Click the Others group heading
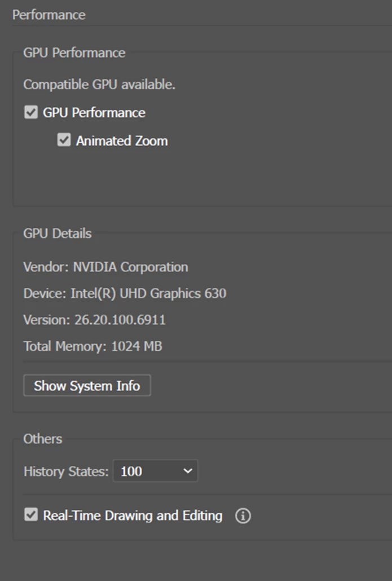The image size is (392, 581). [43, 439]
